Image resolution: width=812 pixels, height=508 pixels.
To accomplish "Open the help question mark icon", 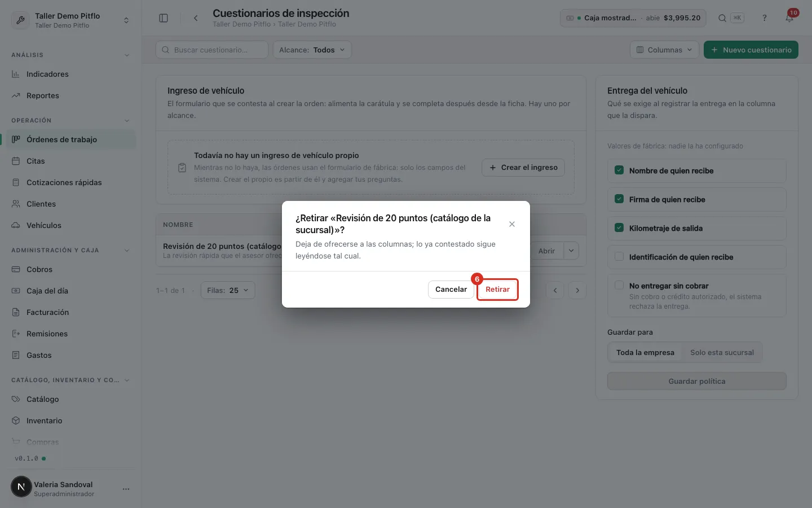I will (x=765, y=18).
